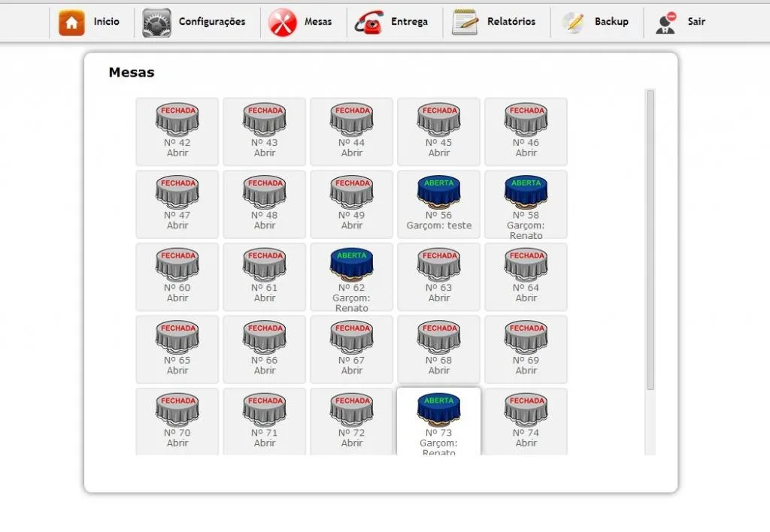Click 'Garçom: Renato' text under Nº 58
The height and width of the screenshot is (532, 770).
526,231
